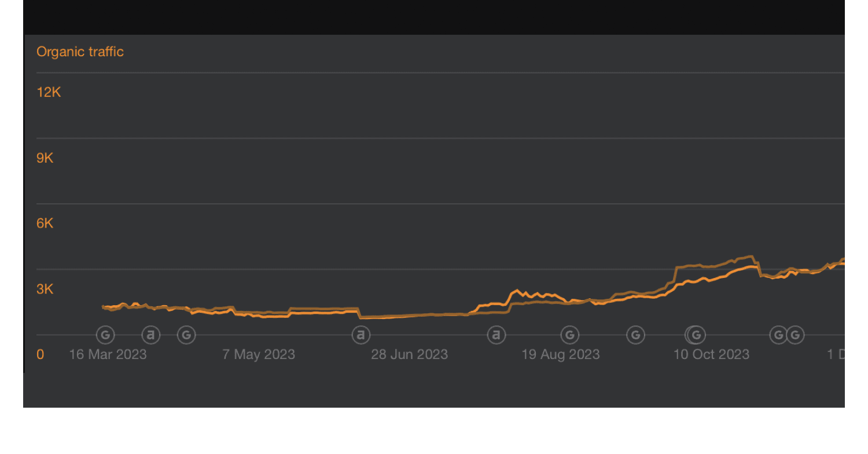Click the "Organic traffic" chart title
868x454 pixels.
pos(80,52)
